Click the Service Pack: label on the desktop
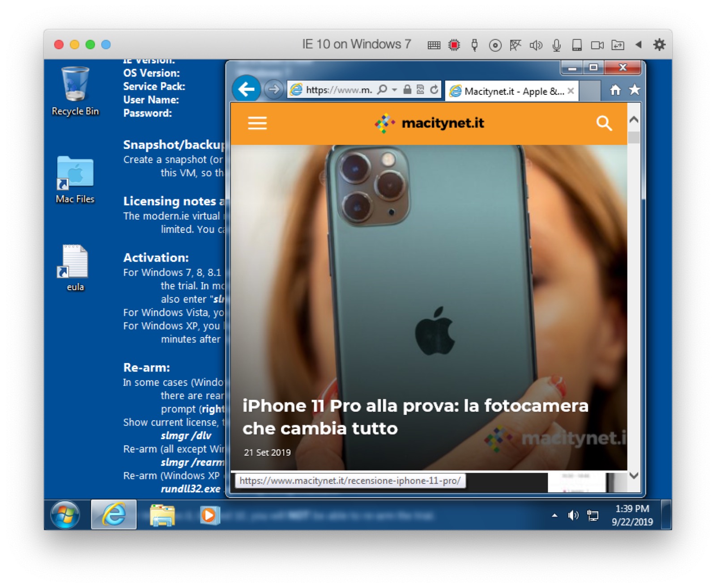 pyautogui.click(x=154, y=86)
